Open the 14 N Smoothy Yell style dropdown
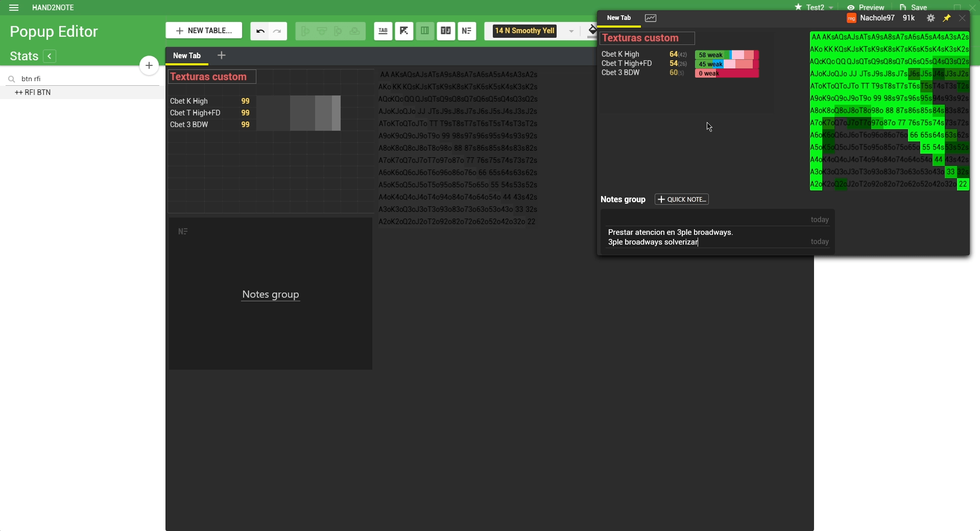This screenshot has height=531, width=980. 571,31
